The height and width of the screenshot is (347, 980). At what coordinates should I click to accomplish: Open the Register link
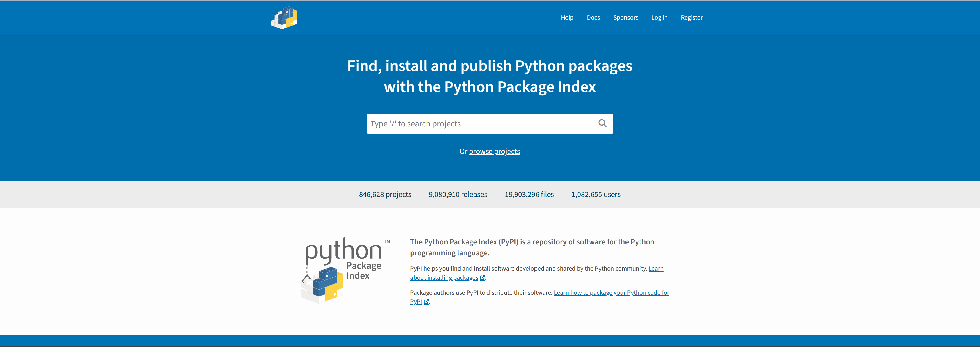pos(691,18)
